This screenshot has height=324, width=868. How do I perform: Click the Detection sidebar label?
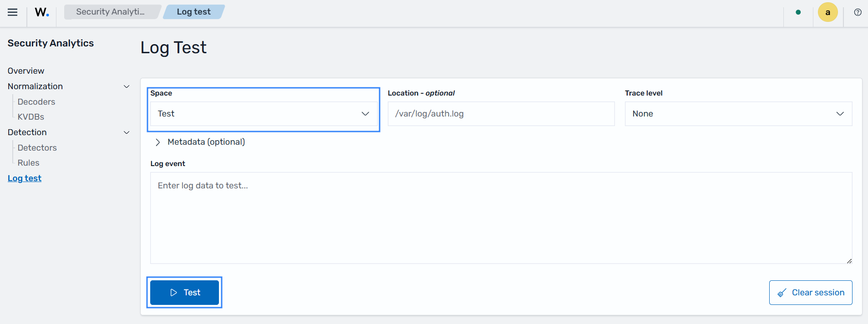point(27,132)
